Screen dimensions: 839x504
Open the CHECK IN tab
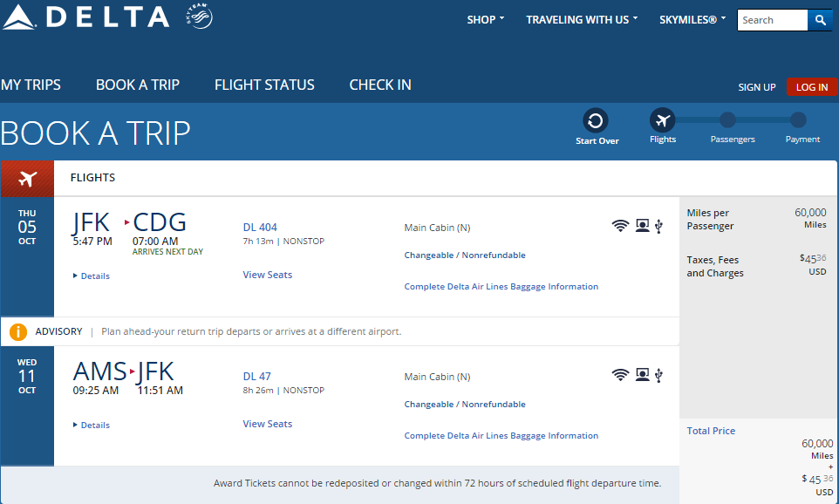pos(380,85)
